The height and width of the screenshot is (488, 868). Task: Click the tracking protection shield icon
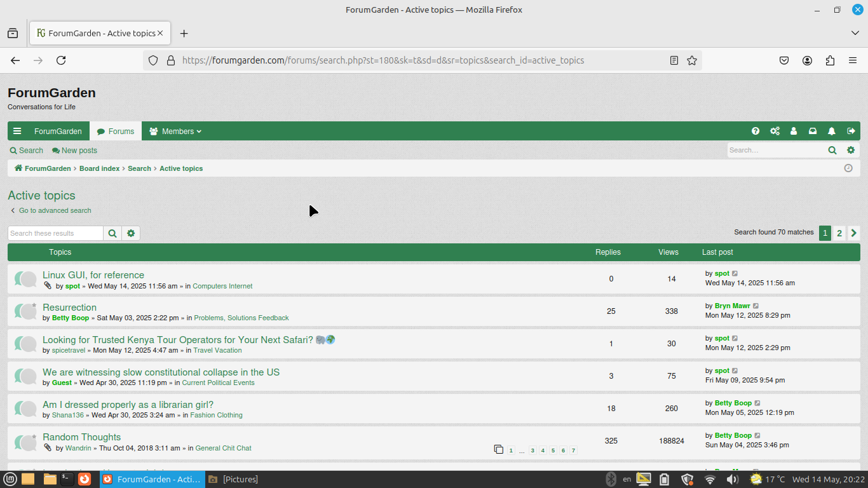(153, 60)
